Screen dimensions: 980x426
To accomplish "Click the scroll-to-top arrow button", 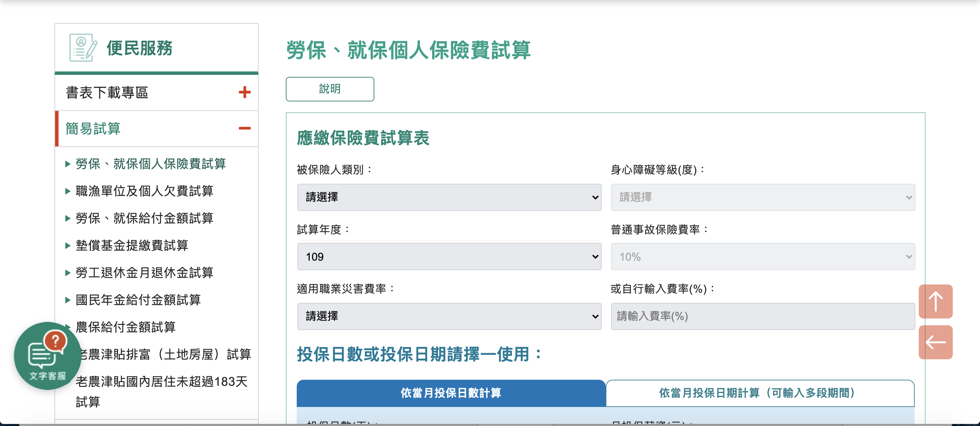I will coord(935,301).
